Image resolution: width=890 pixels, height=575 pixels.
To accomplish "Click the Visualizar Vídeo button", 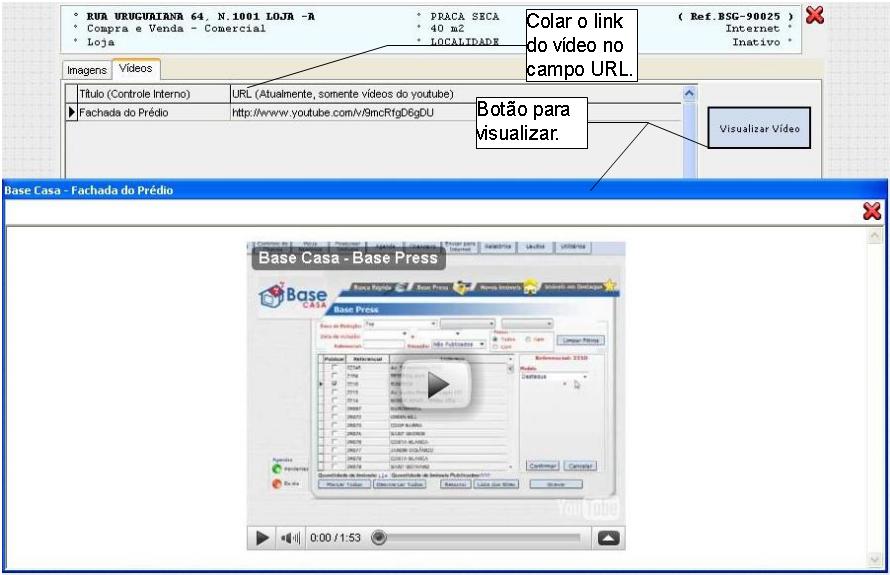I will 759,129.
